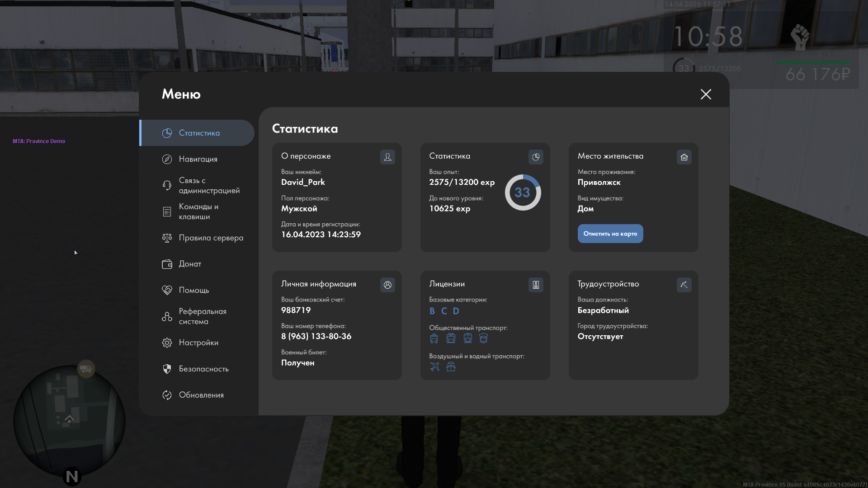This screenshot has width=868, height=488.
Task: Open the Безопасность section
Action: pyautogui.click(x=203, y=369)
